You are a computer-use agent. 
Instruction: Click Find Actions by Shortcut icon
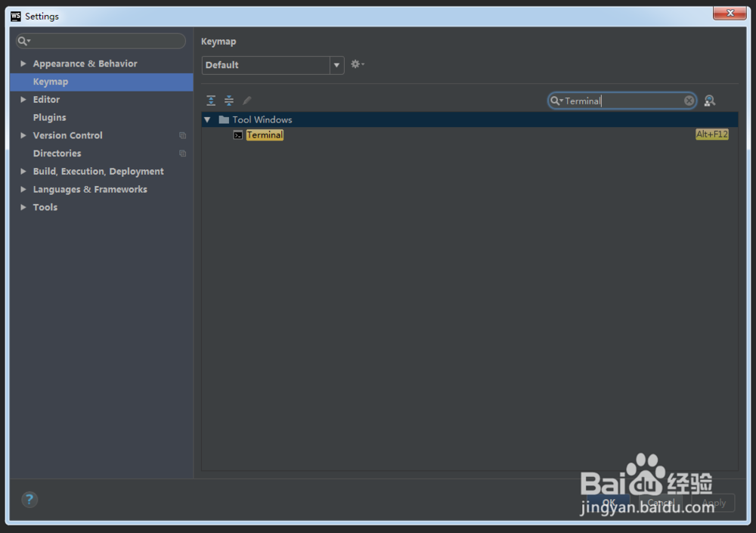[x=709, y=101]
